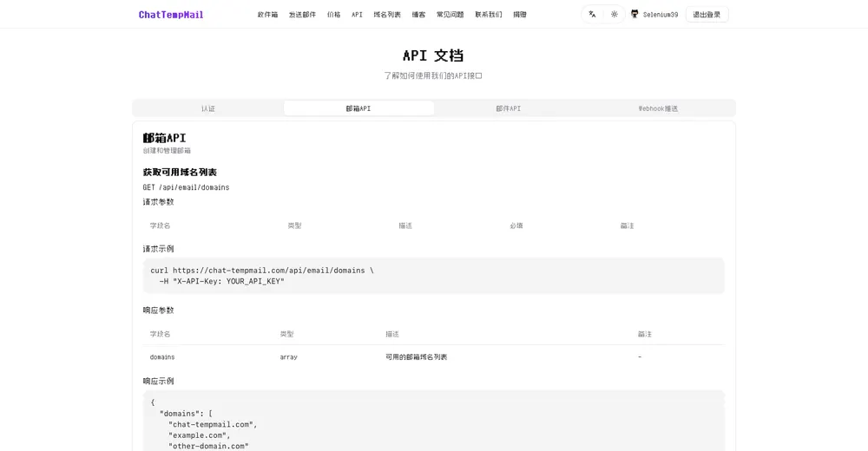Viewport: 868px width, 451px height.
Task: Click the 可用的邮箱域名列表 description cell
Action: pyautogui.click(x=417, y=357)
